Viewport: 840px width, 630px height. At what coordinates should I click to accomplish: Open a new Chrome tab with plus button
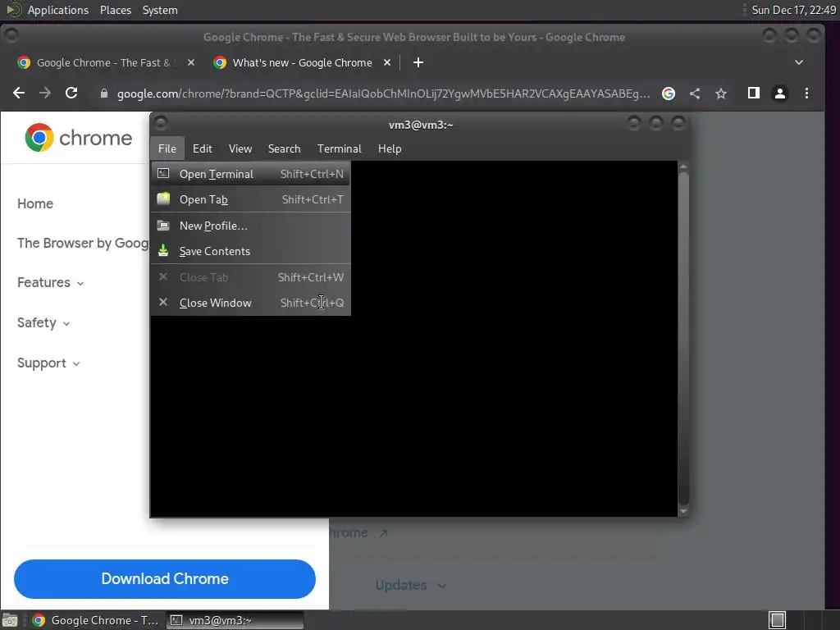418,62
